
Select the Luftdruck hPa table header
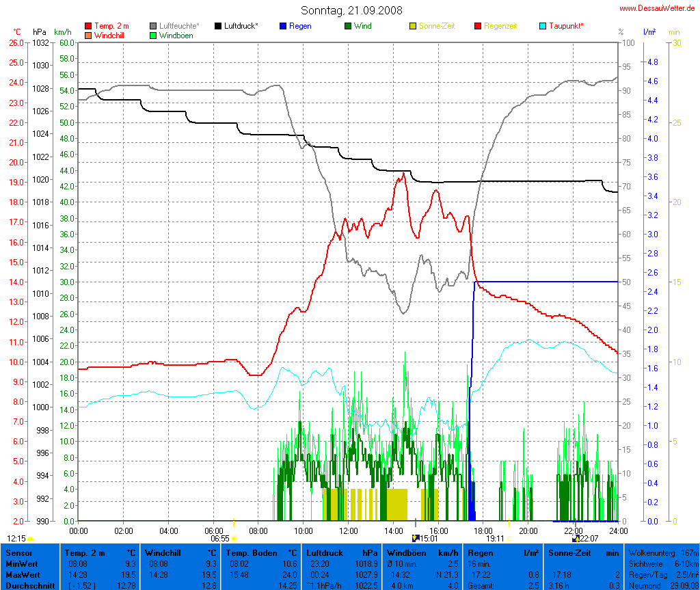pos(342,552)
